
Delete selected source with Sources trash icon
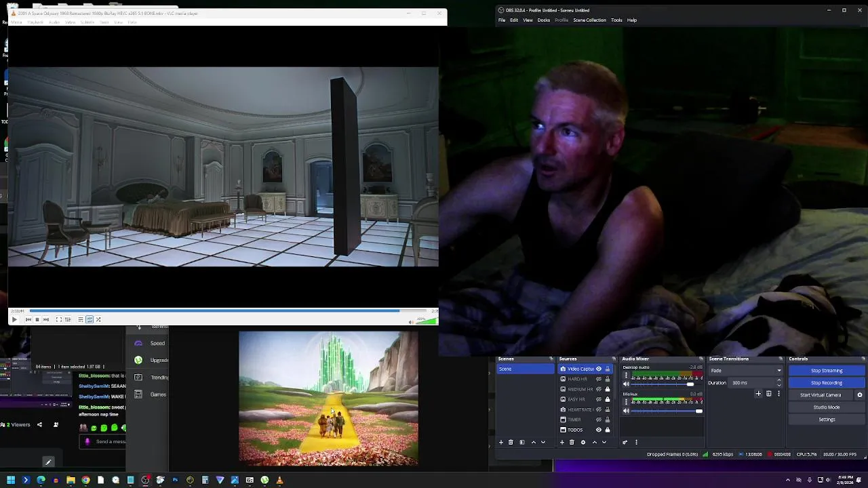572,443
